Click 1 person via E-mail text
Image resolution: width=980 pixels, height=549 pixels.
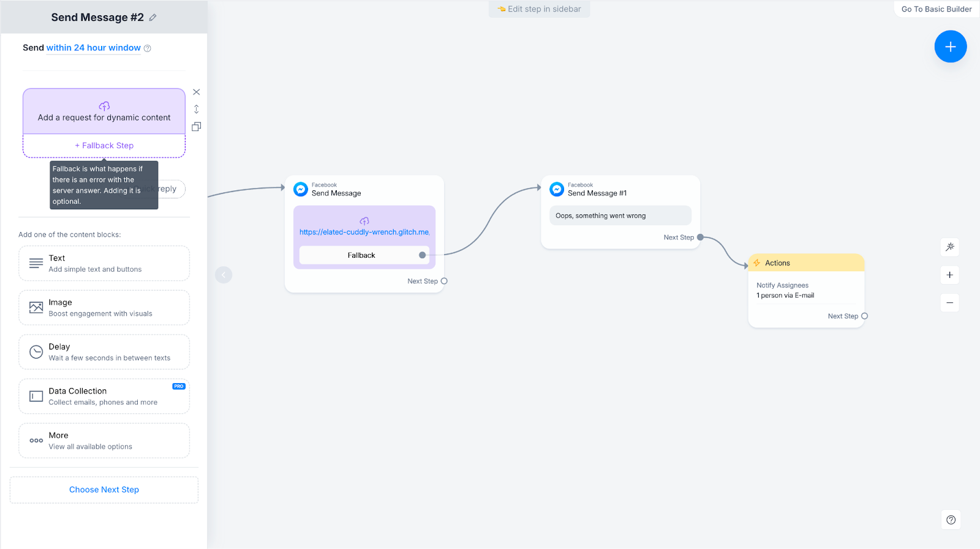[785, 296]
